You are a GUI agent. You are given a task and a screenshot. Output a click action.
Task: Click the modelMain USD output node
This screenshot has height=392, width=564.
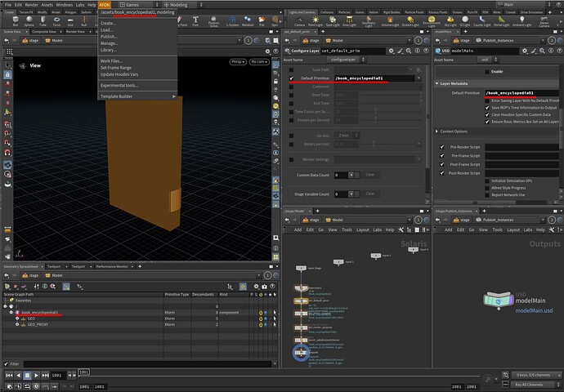(x=498, y=301)
